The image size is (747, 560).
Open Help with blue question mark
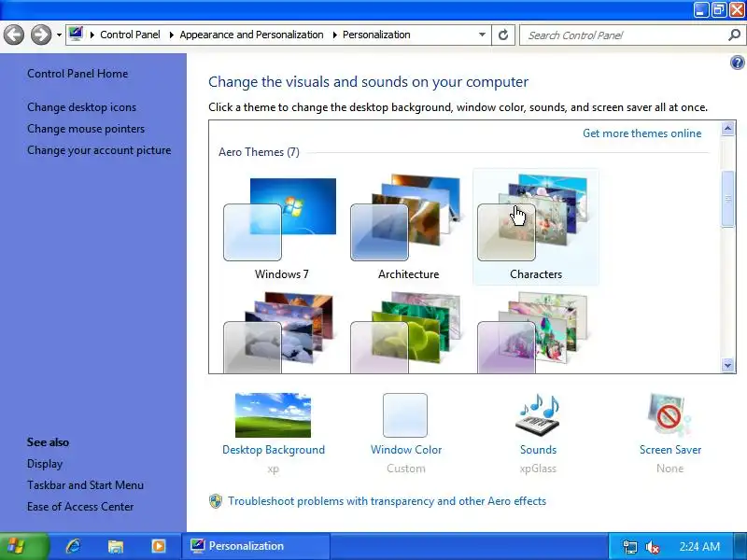[x=738, y=63]
